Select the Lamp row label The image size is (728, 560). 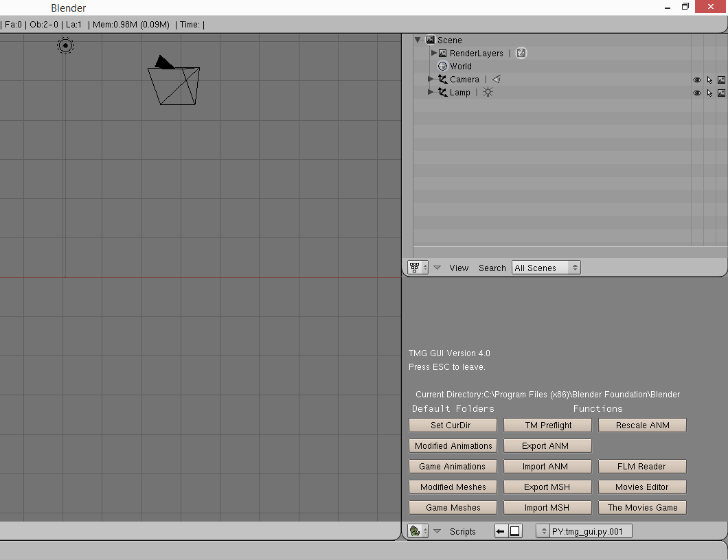(x=459, y=93)
